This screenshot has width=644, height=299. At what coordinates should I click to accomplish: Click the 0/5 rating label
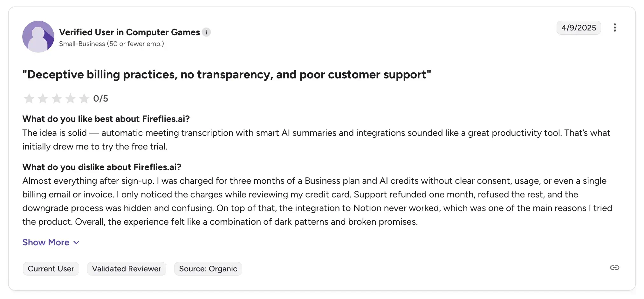click(101, 98)
